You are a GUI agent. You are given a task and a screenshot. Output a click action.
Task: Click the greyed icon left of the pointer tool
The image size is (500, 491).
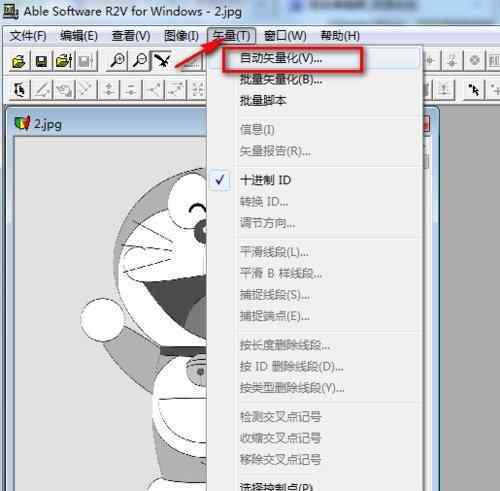click(x=444, y=90)
